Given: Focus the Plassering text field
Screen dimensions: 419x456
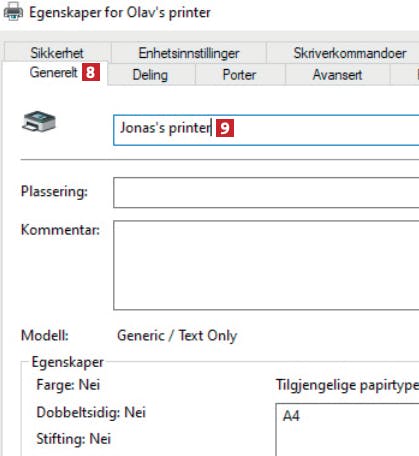Looking at the screenshot, I should click(266, 192).
